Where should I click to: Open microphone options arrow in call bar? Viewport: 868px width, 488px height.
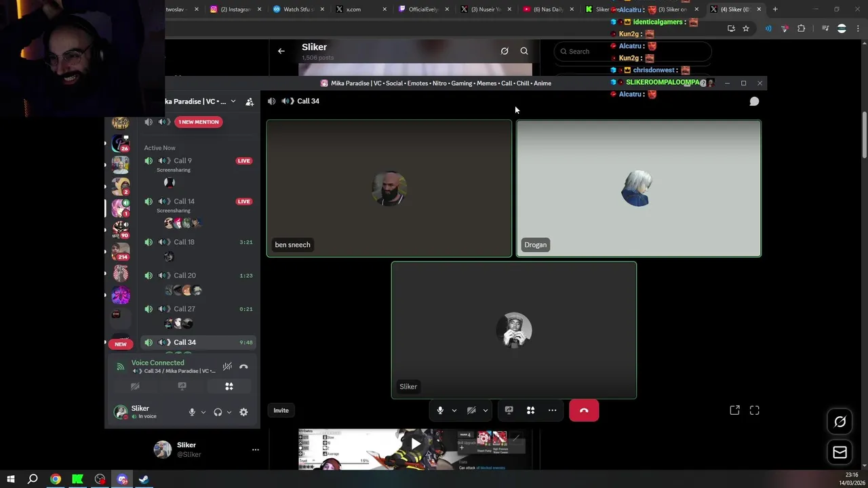pos(454,410)
